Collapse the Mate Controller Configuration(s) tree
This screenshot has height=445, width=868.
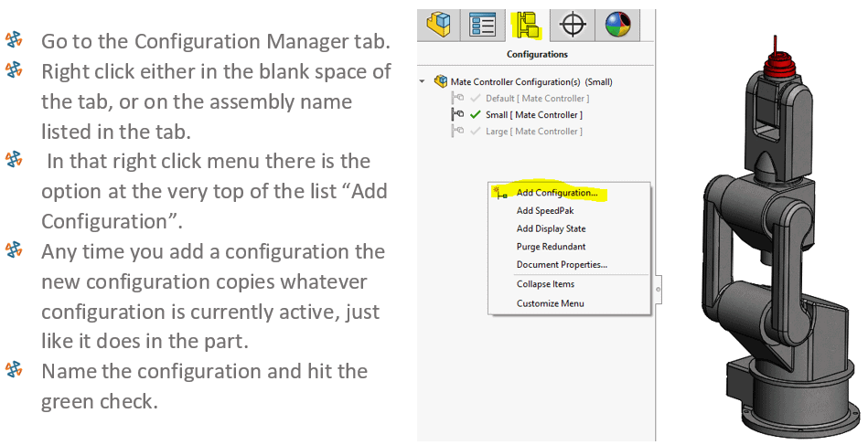423,81
